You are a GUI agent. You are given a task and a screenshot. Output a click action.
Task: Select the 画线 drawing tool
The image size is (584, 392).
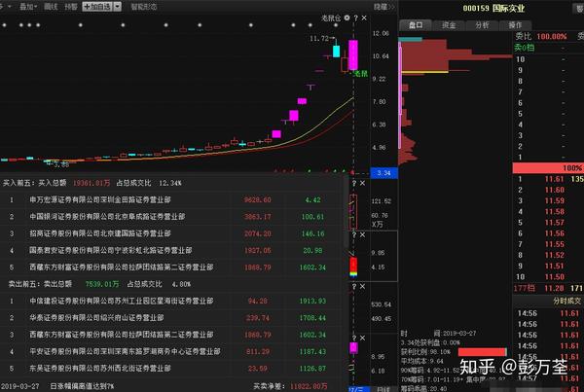tap(51, 7)
